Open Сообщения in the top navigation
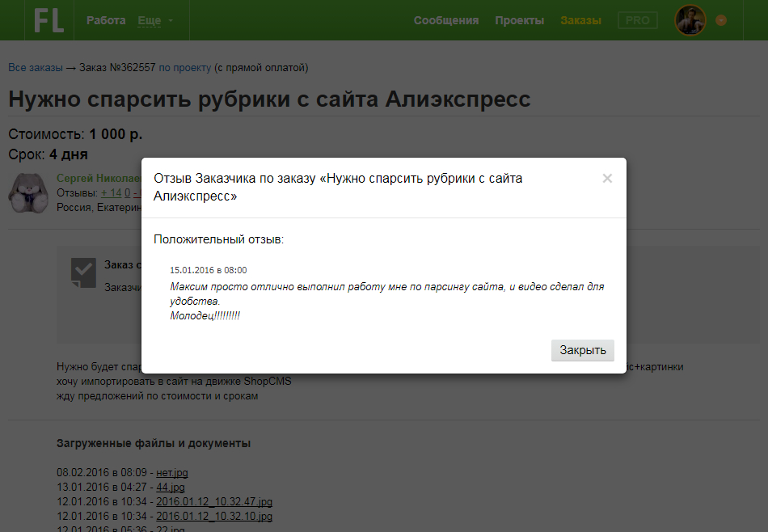 446,20
